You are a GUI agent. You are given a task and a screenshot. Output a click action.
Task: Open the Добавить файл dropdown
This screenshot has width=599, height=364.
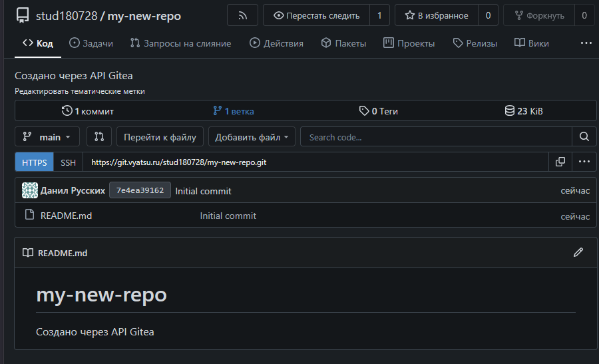click(252, 137)
